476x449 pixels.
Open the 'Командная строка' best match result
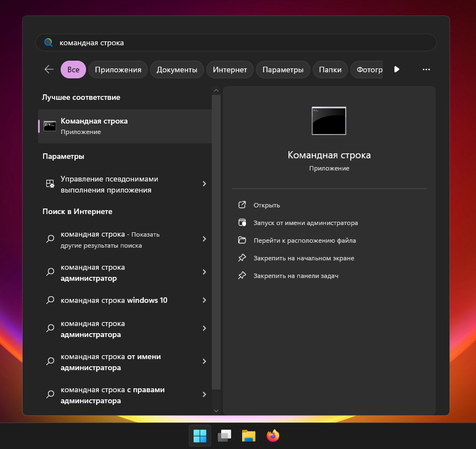pyautogui.click(x=125, y=126)
